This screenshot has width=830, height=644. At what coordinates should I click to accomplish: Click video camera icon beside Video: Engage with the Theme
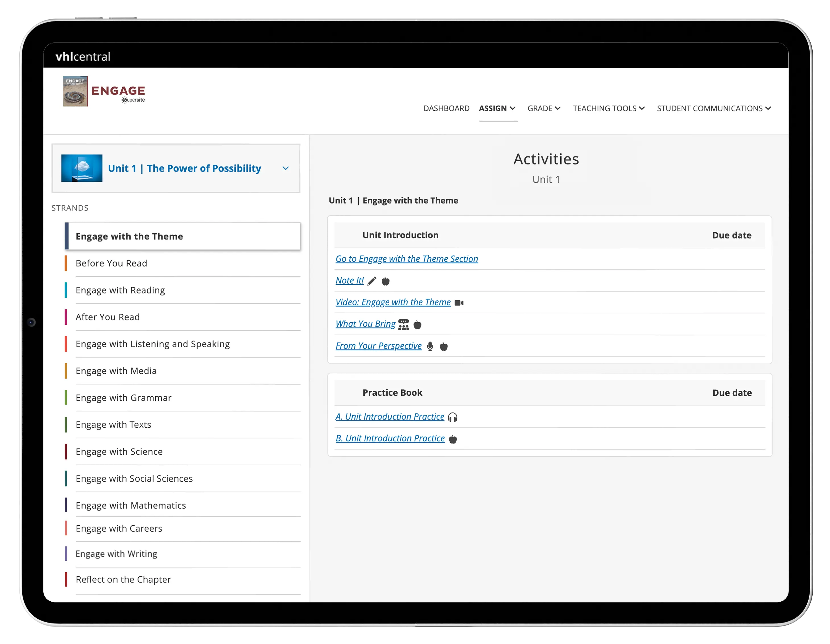coord(459,303)
